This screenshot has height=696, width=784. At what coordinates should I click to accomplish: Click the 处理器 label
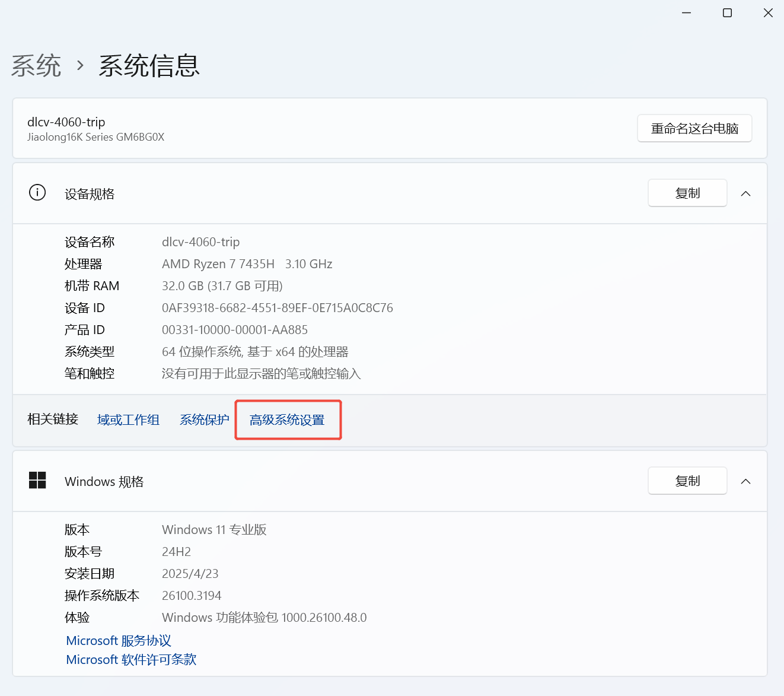click(x=84, y=264)
